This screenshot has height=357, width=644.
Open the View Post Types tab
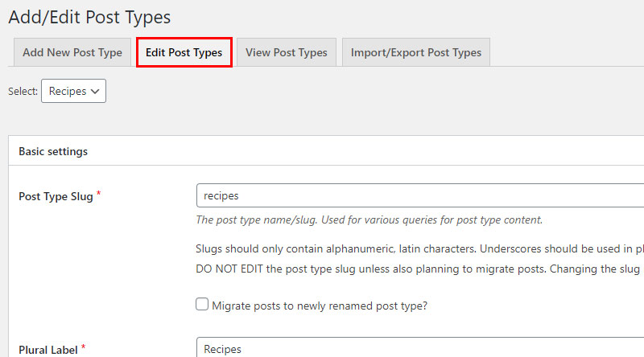(x=287, y=52)
